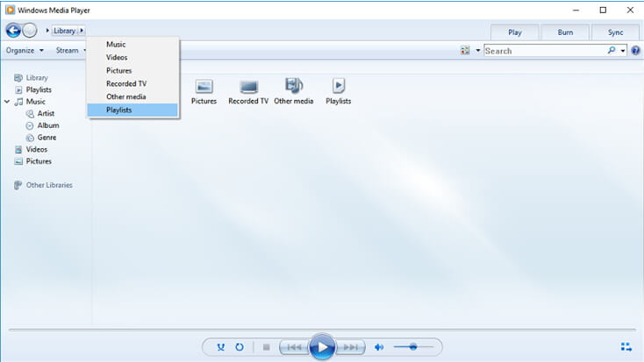Switch to Now Playing view icon

(x=626, y=347)
